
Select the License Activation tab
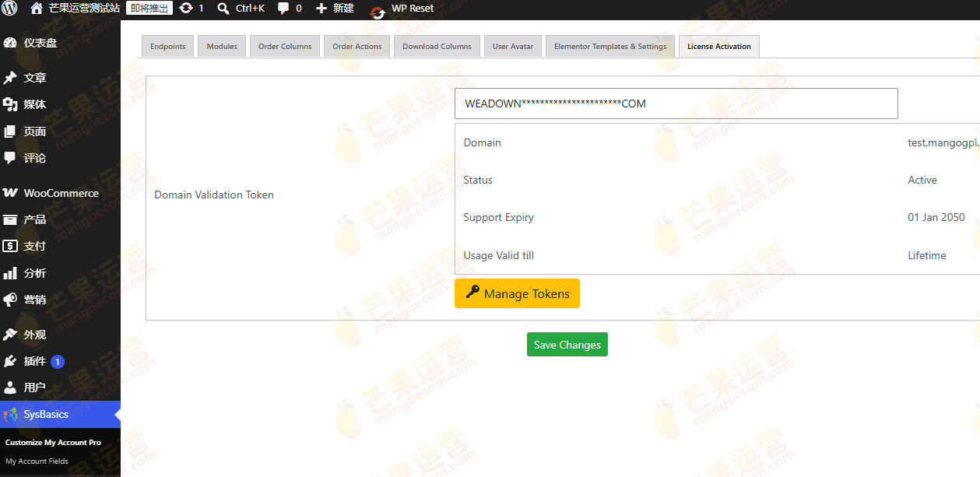pos(719,47)
